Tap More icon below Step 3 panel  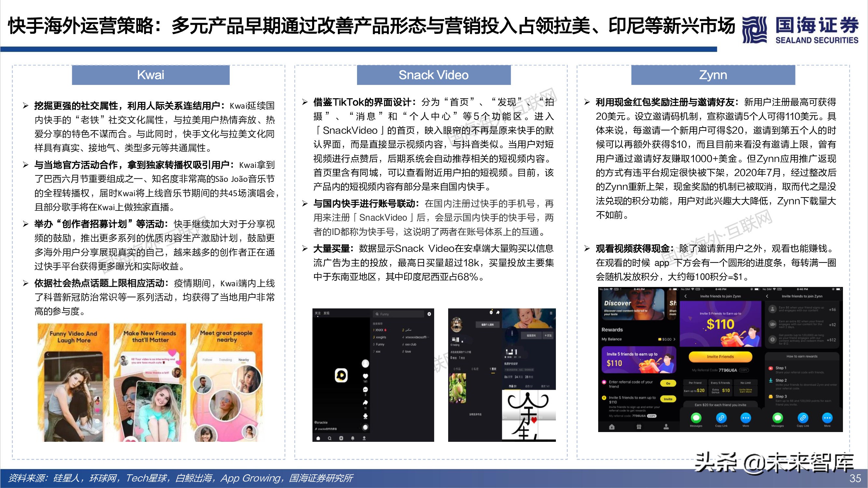click(x=827, y=418)
